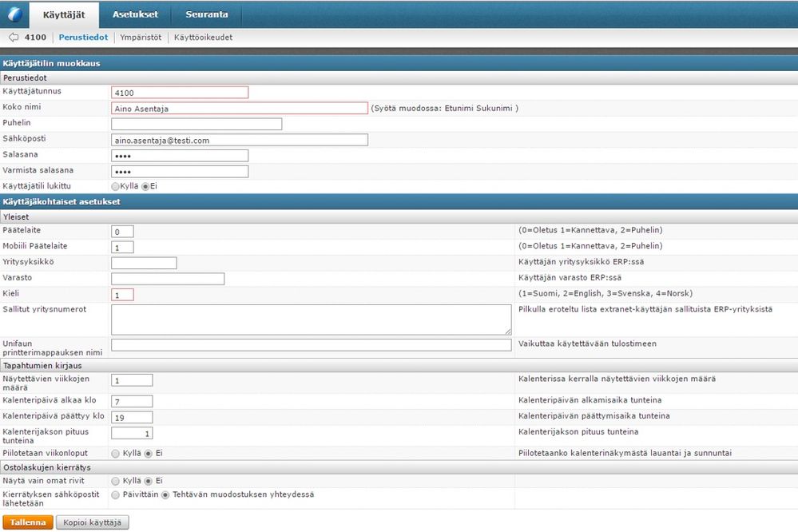Click the Päätelaite input field
This screenshot has height=532, width=798.
123,231
